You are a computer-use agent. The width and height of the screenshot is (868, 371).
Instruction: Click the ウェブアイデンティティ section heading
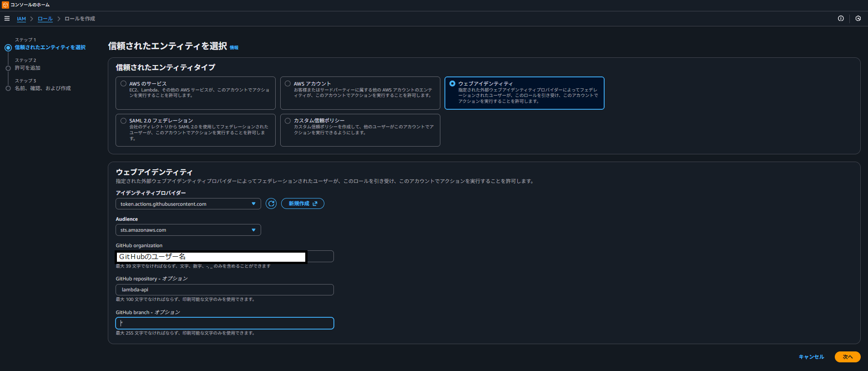154,172
